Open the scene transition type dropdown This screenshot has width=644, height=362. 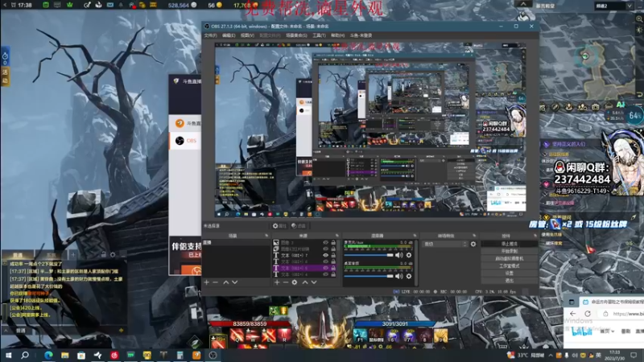click(446, 244)
